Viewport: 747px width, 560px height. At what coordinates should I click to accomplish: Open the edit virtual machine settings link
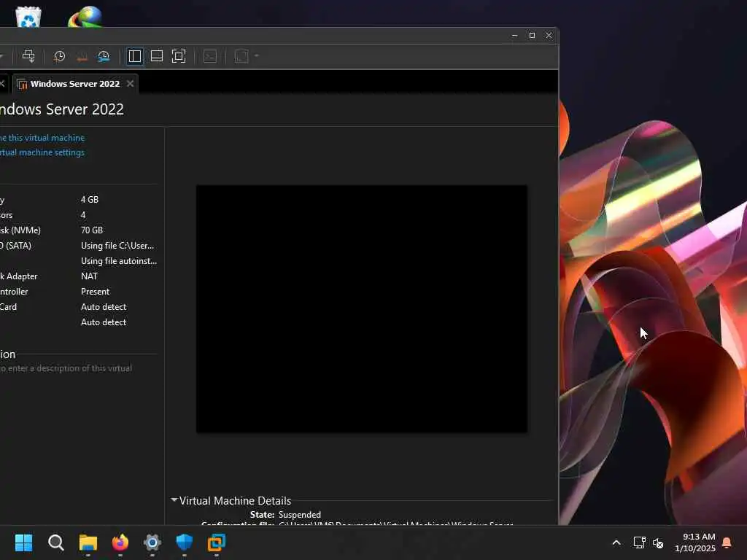(42, 152)
